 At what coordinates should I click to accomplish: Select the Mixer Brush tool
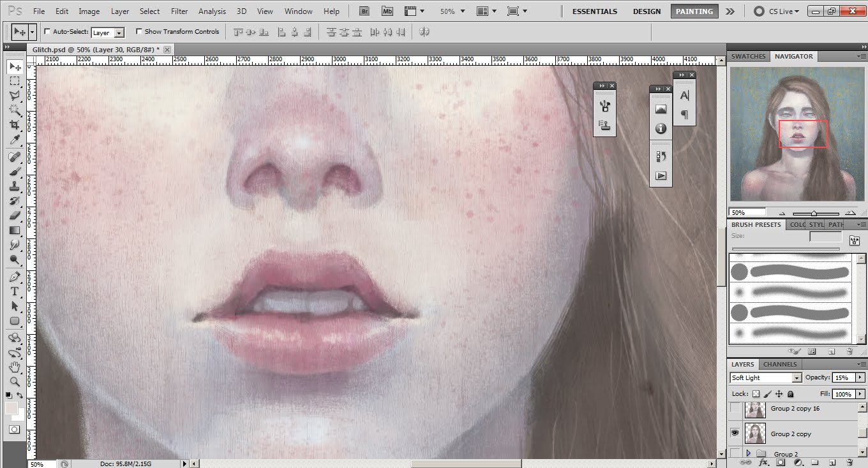tap(15, 172)
